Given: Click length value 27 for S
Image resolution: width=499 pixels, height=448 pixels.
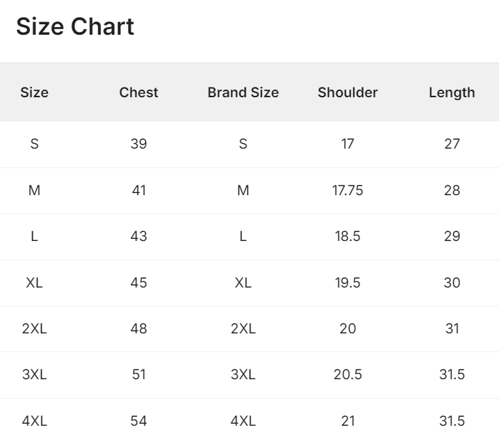Looking at the screenshot, I should (452, 144).
